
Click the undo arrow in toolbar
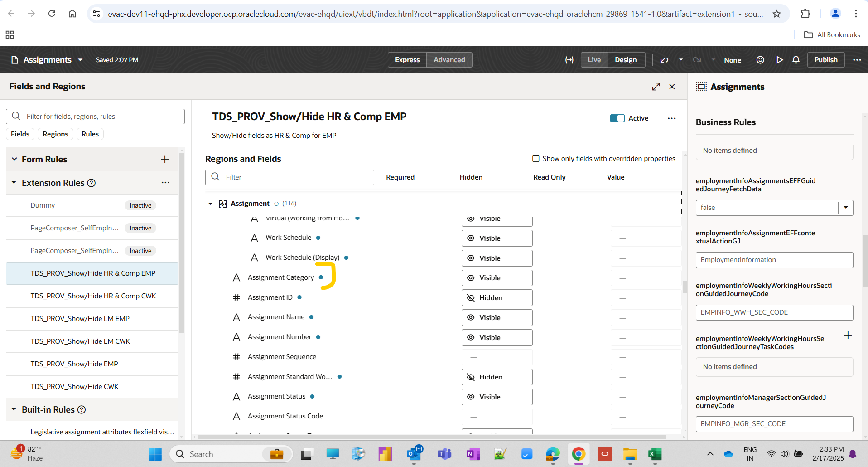click(x=664, y=60)
